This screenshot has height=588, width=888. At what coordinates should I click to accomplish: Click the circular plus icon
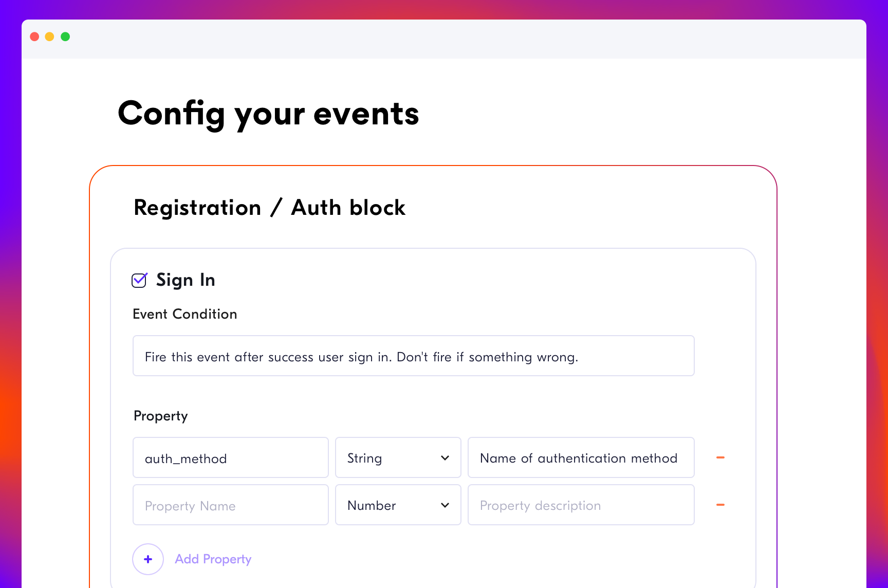coord(148,559)
